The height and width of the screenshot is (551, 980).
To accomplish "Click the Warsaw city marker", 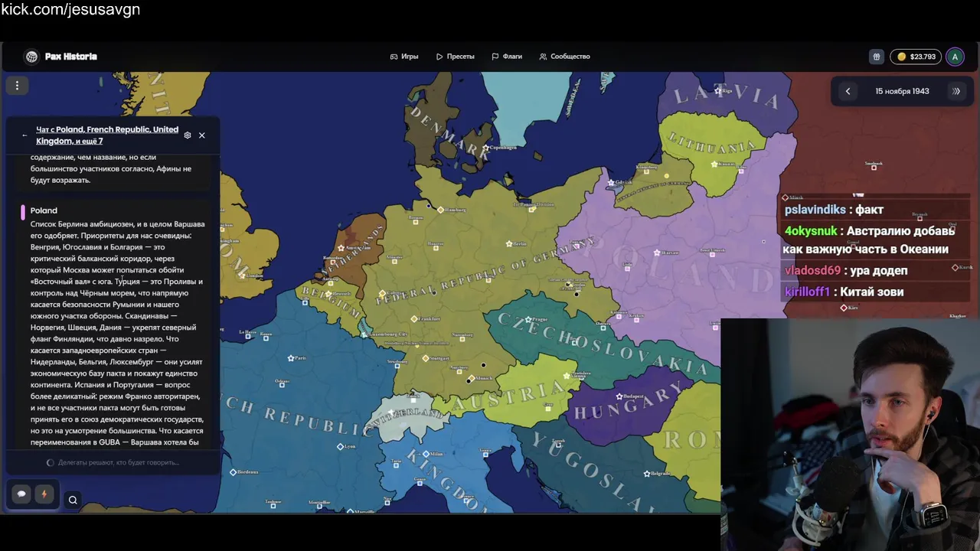I will point(656,252).
